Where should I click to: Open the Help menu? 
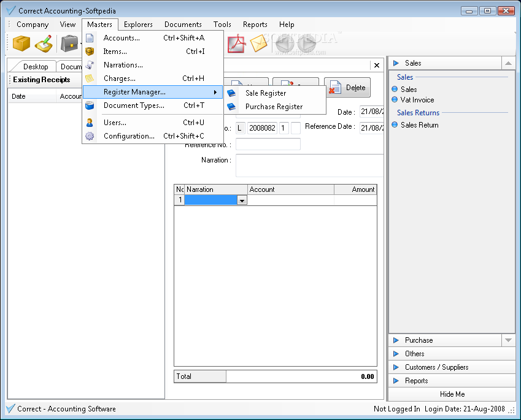pyautogui.click(x=287, y=25)
